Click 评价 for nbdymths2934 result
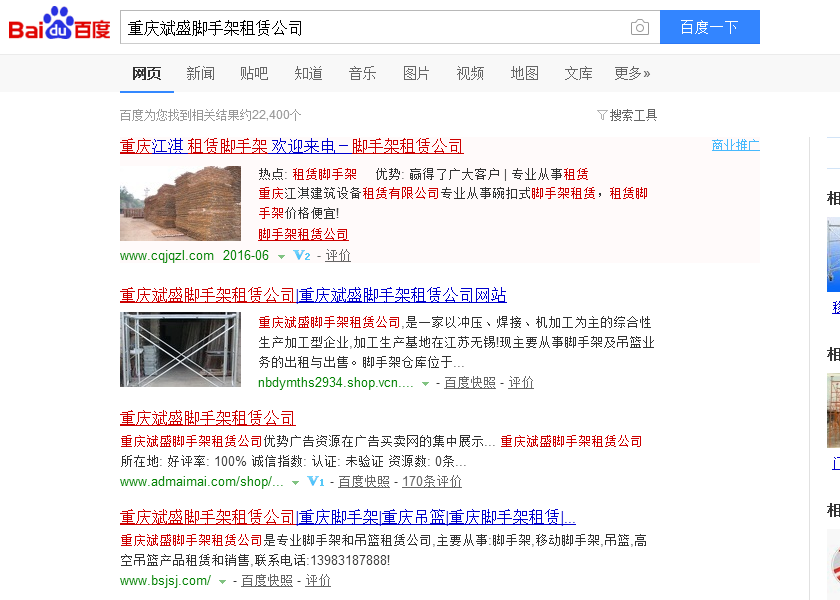This screenshot has width=840, height=600. pos(521,382)
